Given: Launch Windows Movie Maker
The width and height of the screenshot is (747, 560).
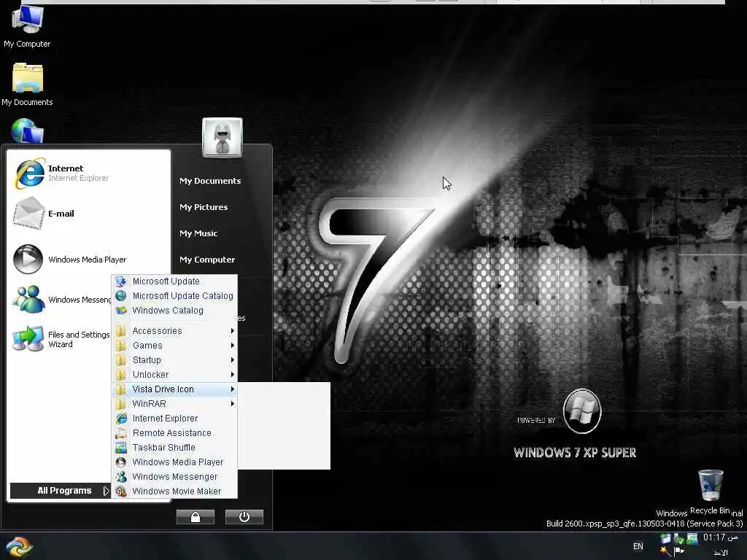Looking at the screenshot, I should (175, 491).
